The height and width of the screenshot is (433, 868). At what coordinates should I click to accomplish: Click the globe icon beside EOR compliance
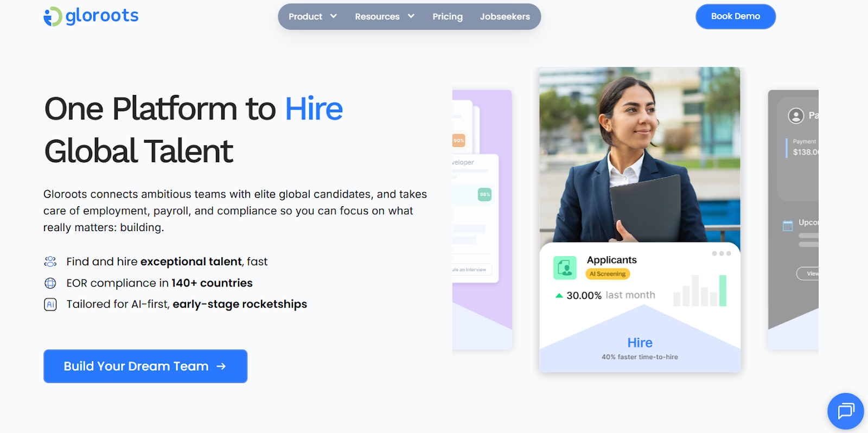[50, 283]
